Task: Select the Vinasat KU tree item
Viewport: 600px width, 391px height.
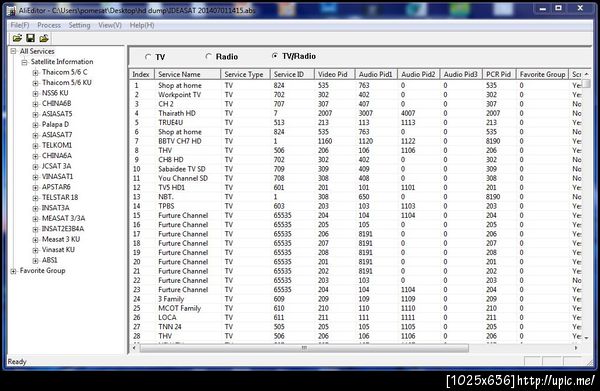Action: click(x=58, y=249)
